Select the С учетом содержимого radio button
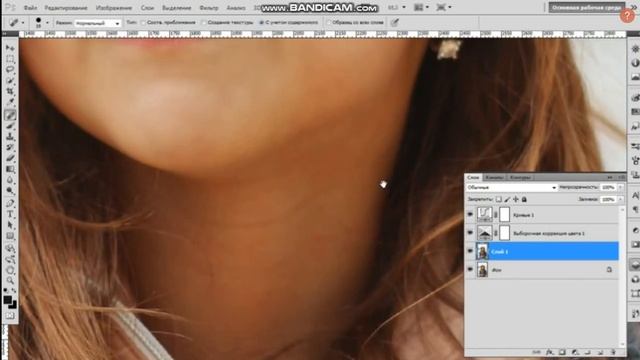The image size is (640, 360). point(262,22)
